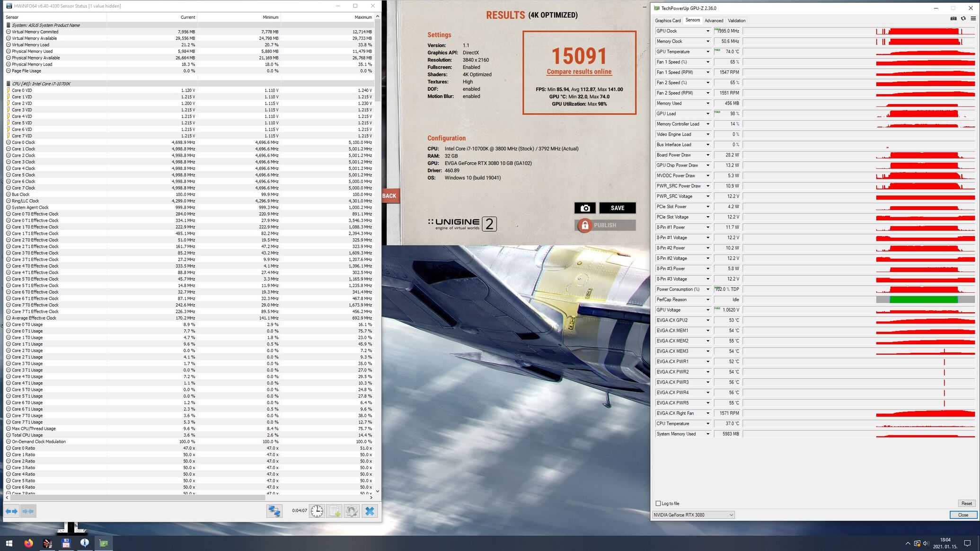980x551 pixels.
Task: Switch to Sensors tab
Action: 692,20
